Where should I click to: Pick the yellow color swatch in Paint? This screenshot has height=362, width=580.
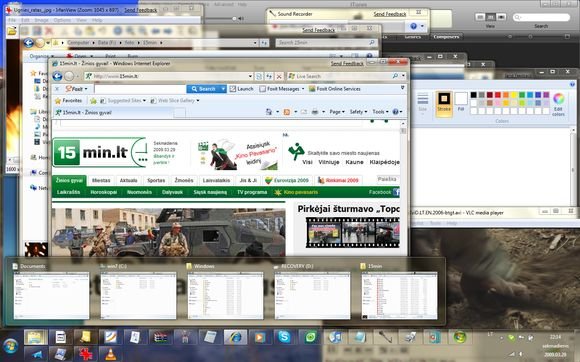tap(514, 95)
